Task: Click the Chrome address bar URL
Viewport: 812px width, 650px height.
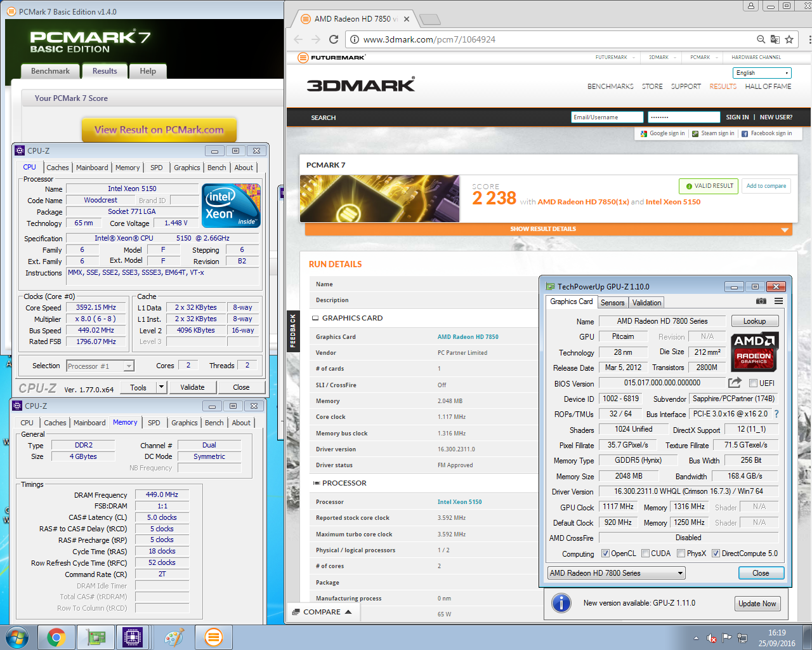Action: coord(429,39)
